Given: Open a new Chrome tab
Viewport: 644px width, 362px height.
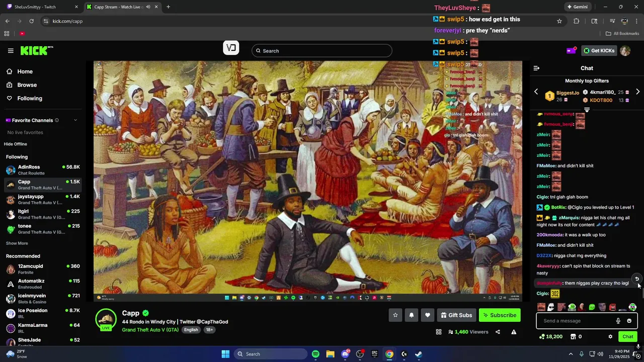Looking at the screenshot, I should (x=168, y=7).
